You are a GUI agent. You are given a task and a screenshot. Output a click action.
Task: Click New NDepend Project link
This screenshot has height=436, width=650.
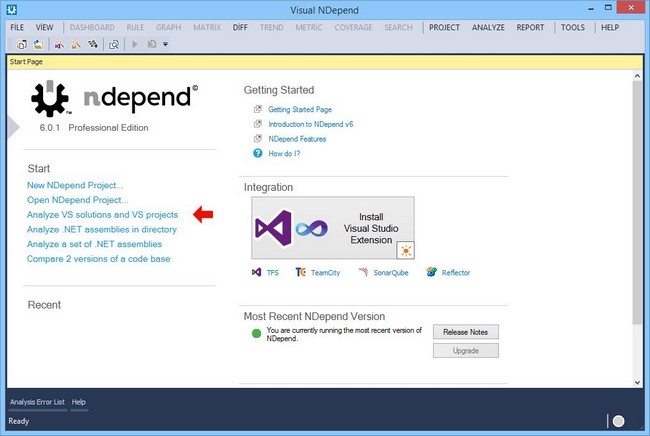click(75, 185)
